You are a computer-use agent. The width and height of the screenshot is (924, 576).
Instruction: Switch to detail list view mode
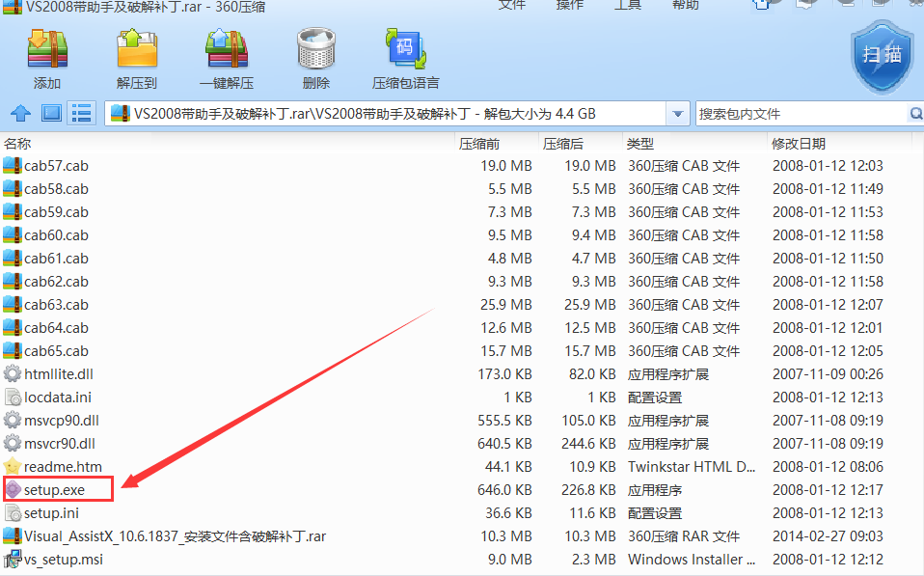tap(81, 114)
